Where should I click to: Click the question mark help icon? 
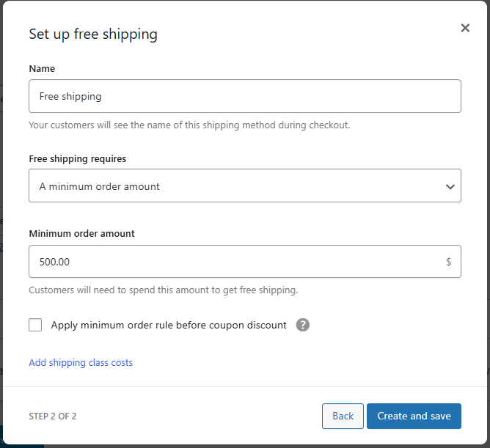(303, 325)
